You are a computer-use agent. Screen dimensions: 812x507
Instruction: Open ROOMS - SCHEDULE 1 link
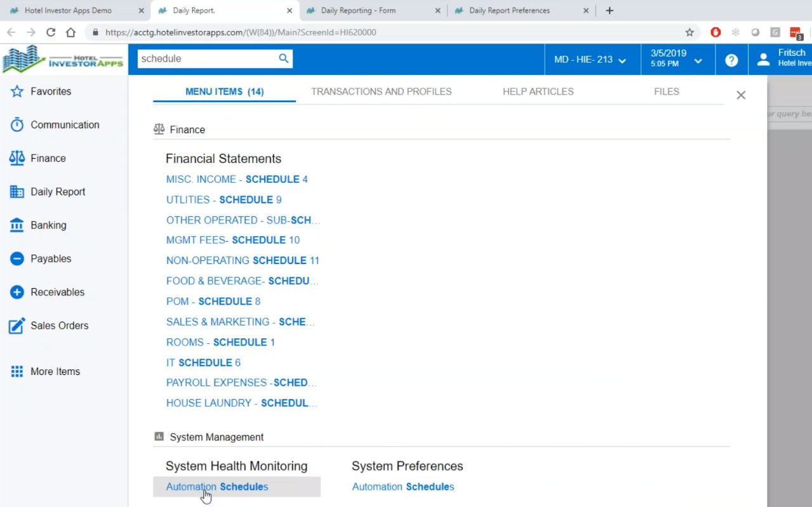pyautogui.click(x=221, y=342)
